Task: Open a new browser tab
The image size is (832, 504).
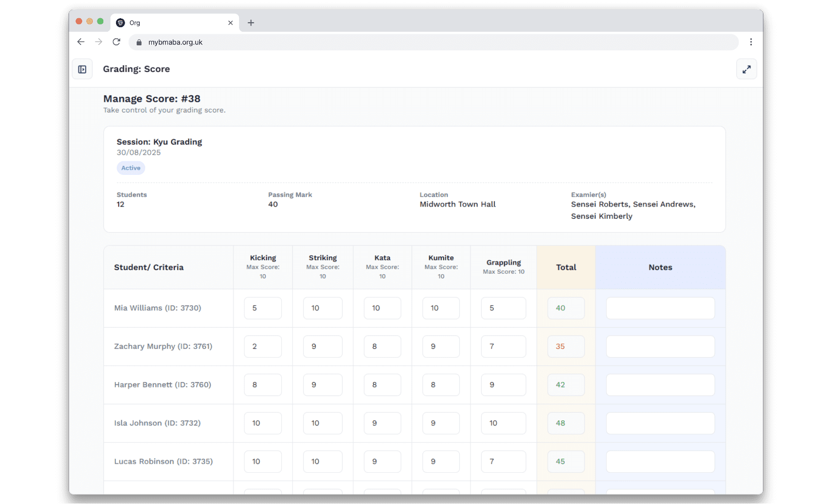Action: click(x=251, y=23)
